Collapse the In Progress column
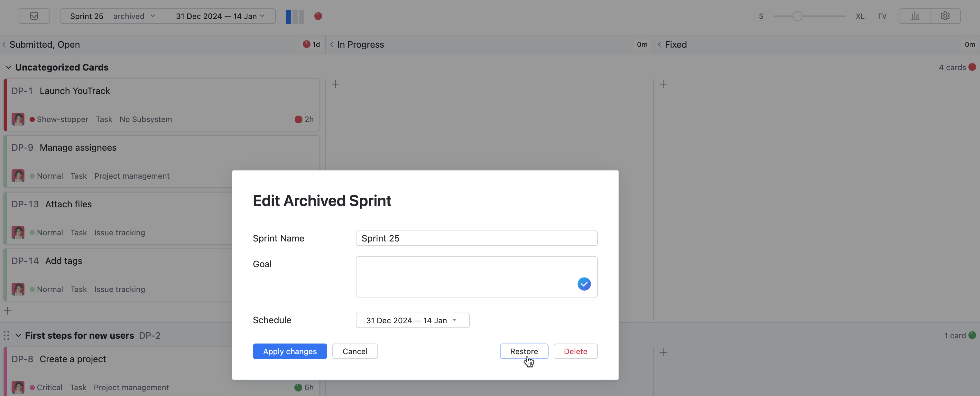Viewport: 980px width, 396px height. coord(332,44)
